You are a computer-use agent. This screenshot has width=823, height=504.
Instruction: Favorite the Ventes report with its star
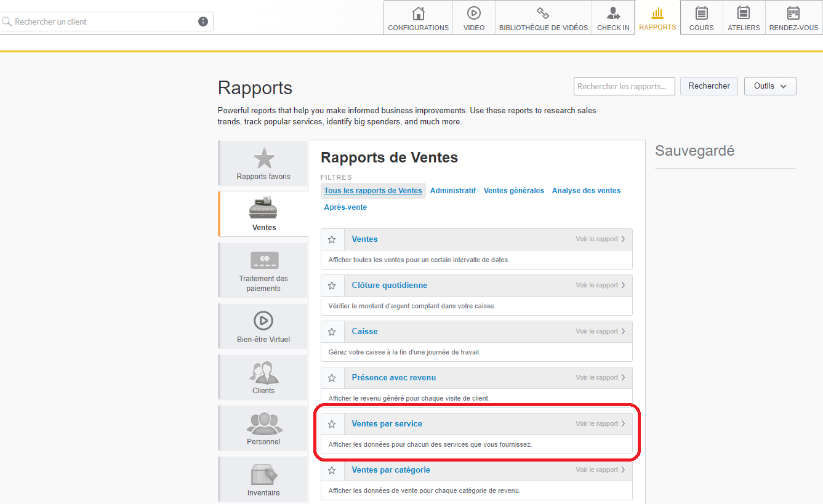332,239
